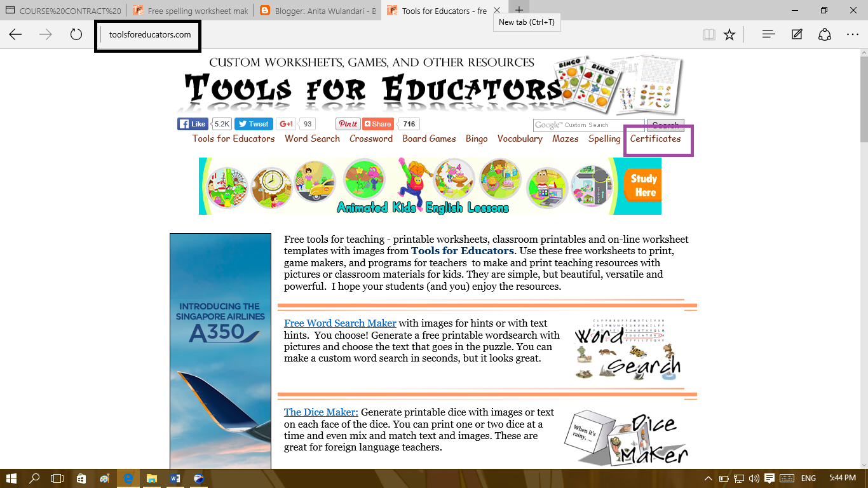Reload the page with the refresh icon
The height and width of the screenshot is (488, 868).
[x=76, y=34]
